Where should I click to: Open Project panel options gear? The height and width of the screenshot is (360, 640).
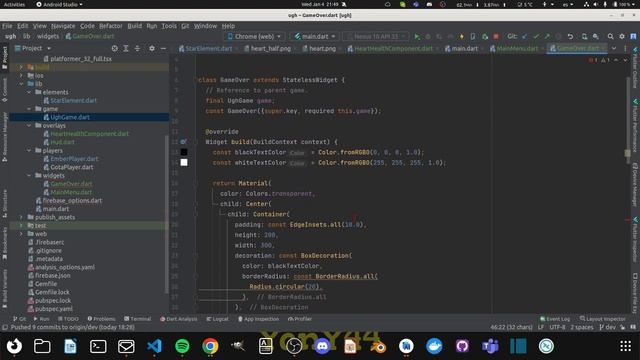point(152,48)
